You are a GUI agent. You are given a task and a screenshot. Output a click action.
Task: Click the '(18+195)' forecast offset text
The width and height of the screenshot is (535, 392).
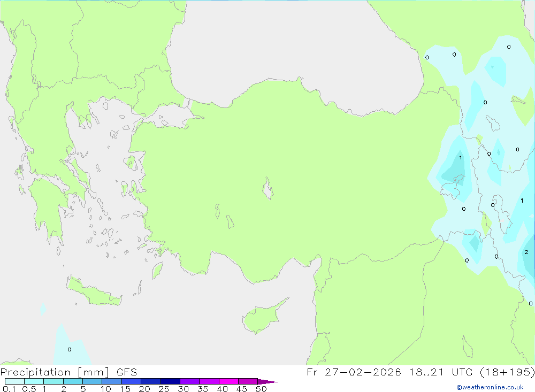[x=507, y=372]
